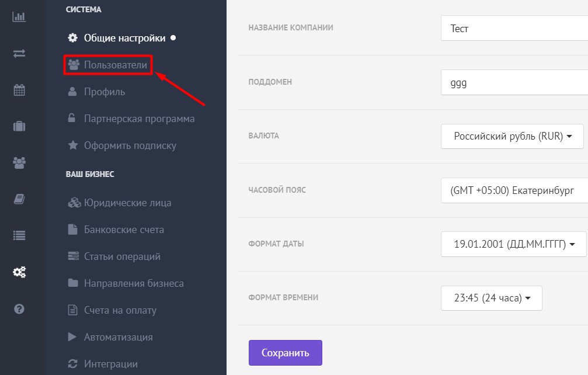This screenshot has width=588, height=375.
Task: Open the contacts group sidebar icon
Action: pos(19,163)
